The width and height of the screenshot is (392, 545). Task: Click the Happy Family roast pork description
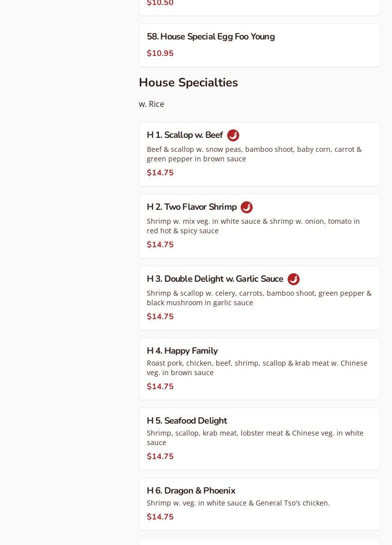pyautogui.click(x=257, y=368)
